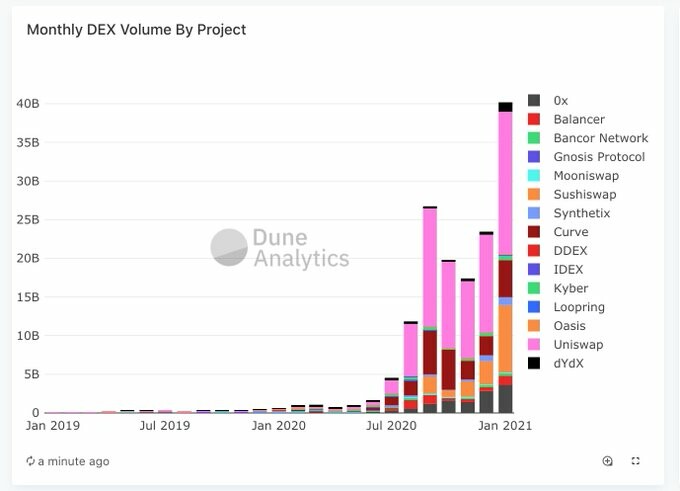Click the Jul 2019 x-axis label
680x491 pixels.
click(x=165, y=426)
